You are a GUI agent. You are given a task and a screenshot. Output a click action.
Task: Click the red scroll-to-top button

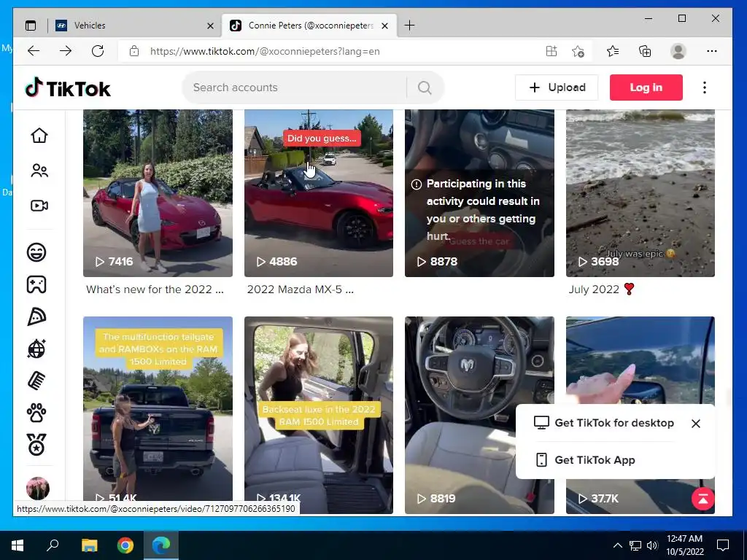click(703, 499)
